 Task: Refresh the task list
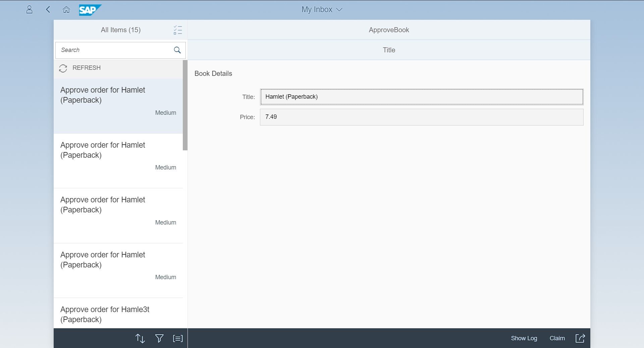tap(80, 68)
